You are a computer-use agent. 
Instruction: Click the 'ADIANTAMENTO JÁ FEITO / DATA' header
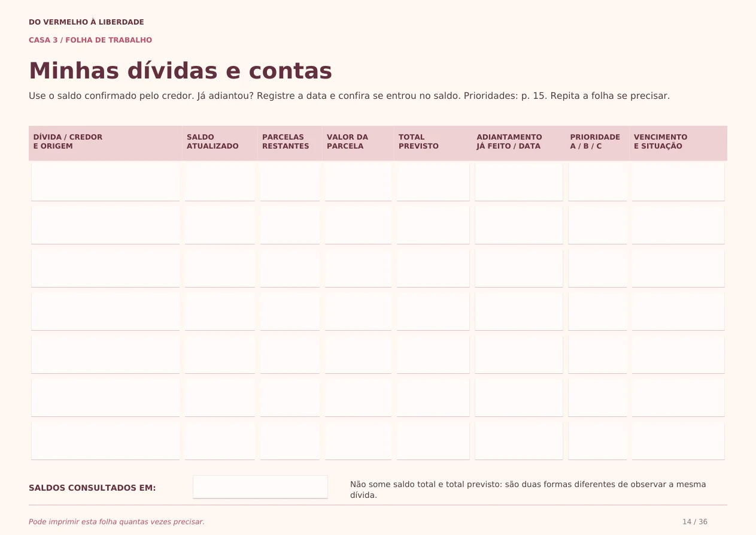click(519, 143)
